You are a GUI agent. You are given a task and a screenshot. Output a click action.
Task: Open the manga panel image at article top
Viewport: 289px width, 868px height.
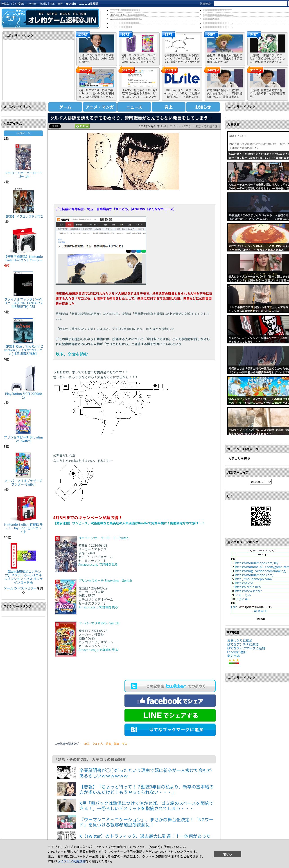[133, 161]
